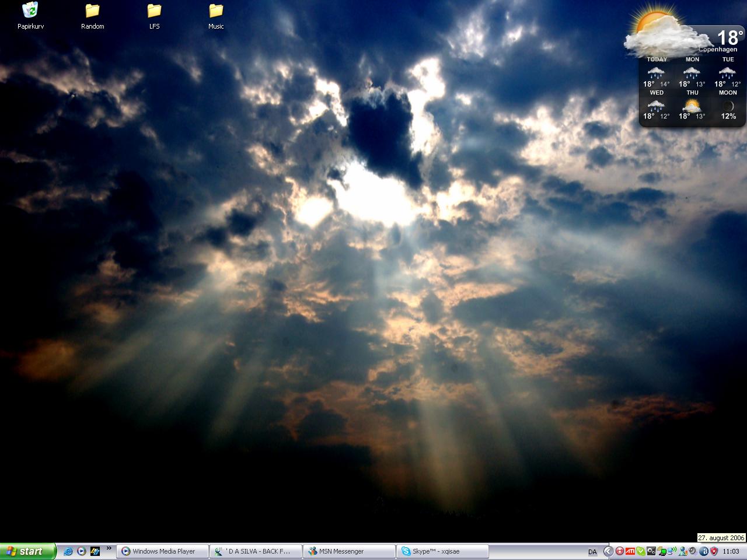Click the THU day label
The height and width of the screenshot is (560, 747).
click(692, 93)
